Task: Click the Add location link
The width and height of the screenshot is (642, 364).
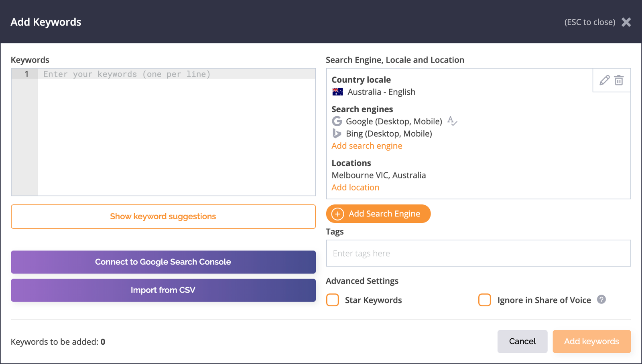Action: pos(355,188)
